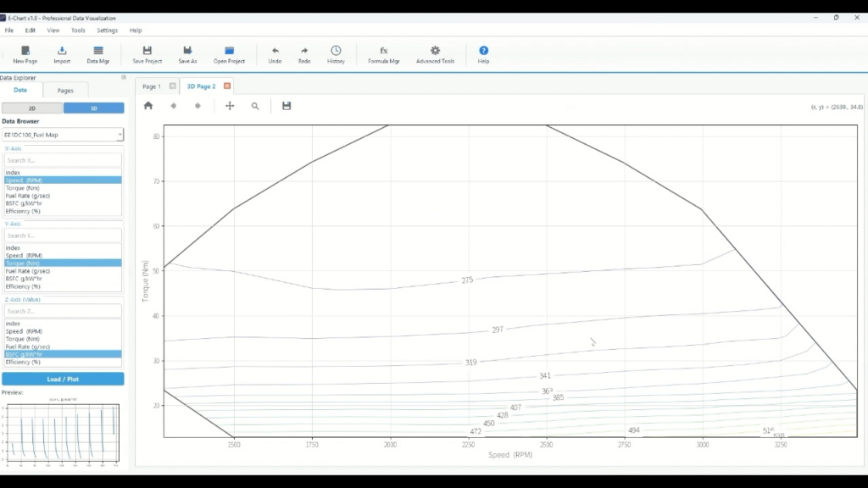
Task: Switch to the Page 1 tab
Action: point(151,86)
